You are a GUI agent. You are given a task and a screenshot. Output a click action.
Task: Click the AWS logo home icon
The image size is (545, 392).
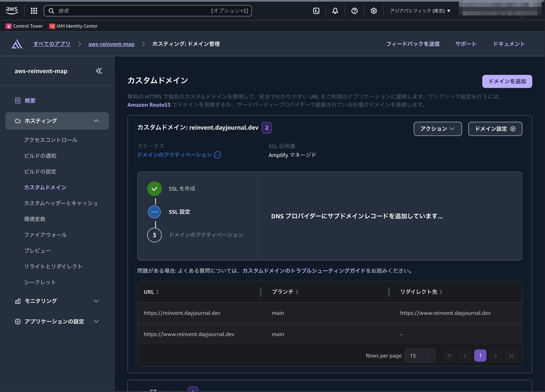coord(12,11)
